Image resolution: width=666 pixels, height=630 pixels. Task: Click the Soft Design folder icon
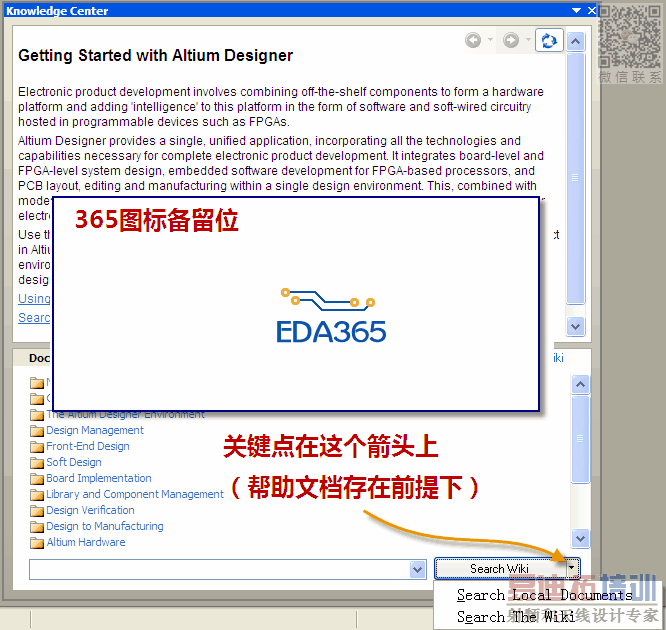(x=37, y=463)
